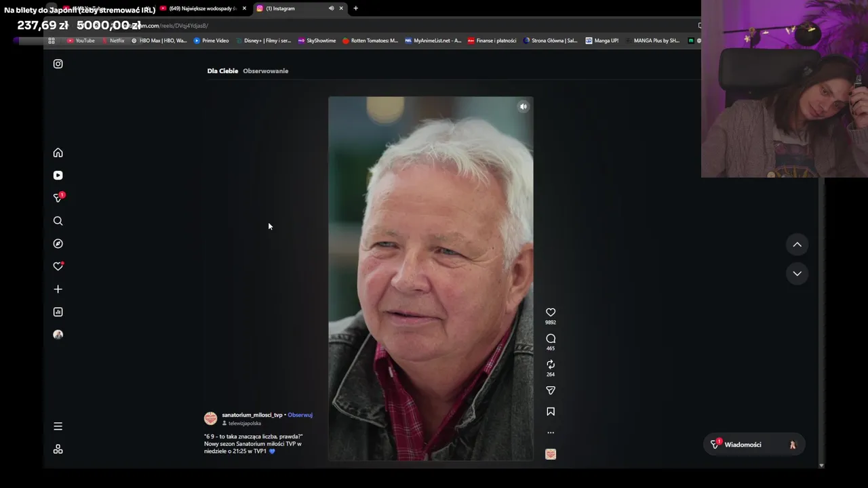Go to previous reel with up arrow
The width and height of the screenshot is (868, 488).
pyautogui.click(x=797, y=245)
